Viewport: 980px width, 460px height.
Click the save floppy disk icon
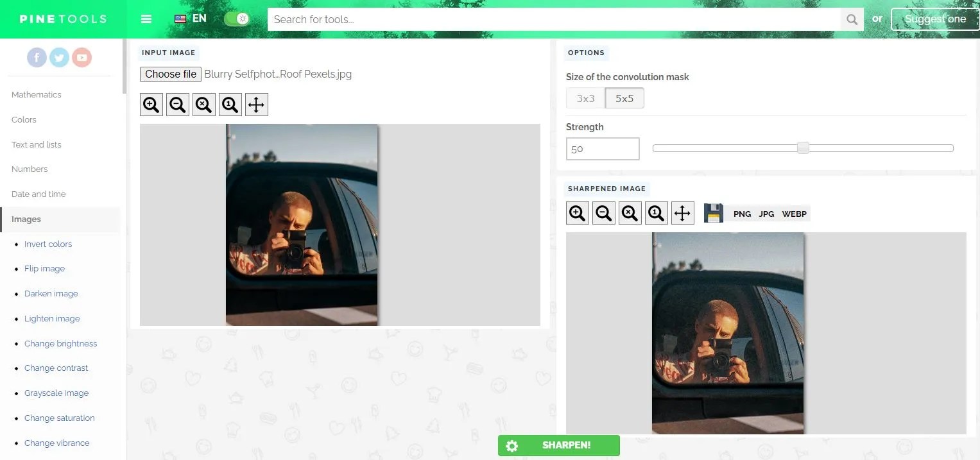point(713,212)
